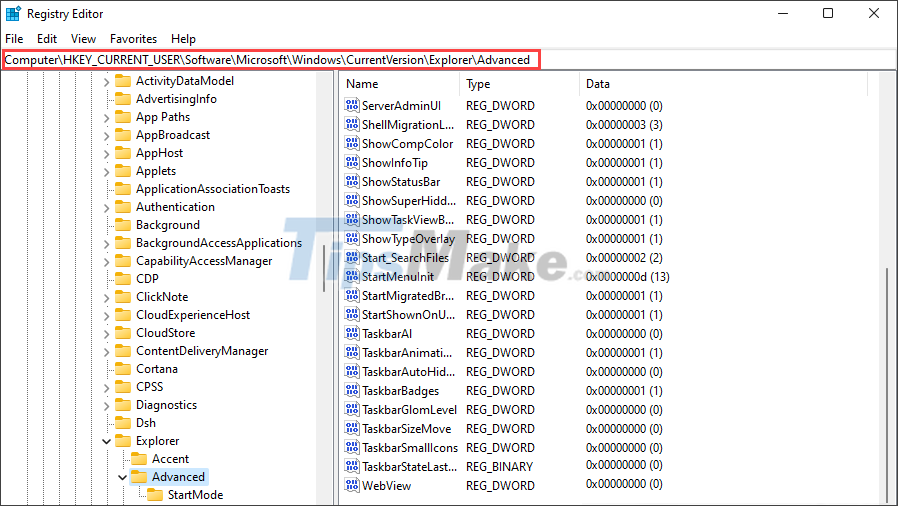Screen dimensions: 898x506
Task: Select the ShowSuperHidd... value name
Action: pos(409,201)
